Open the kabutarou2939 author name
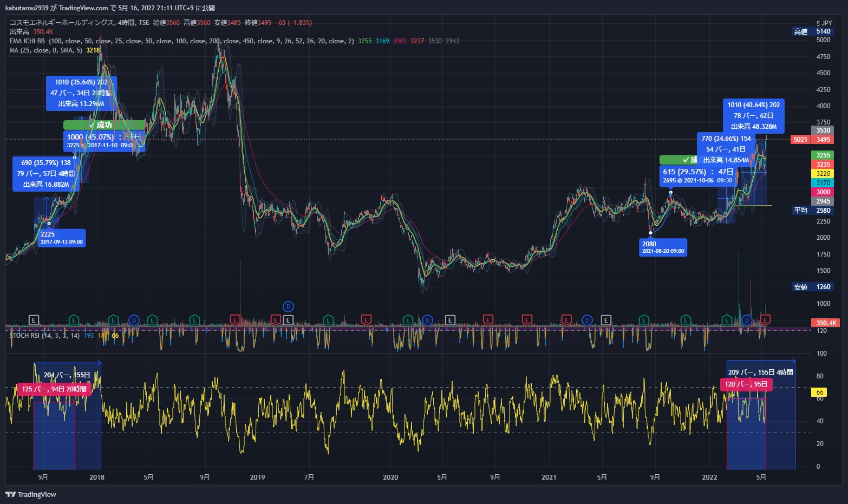Image resolution: width=848 pixels, height=504 pixels. pos(27,8)
